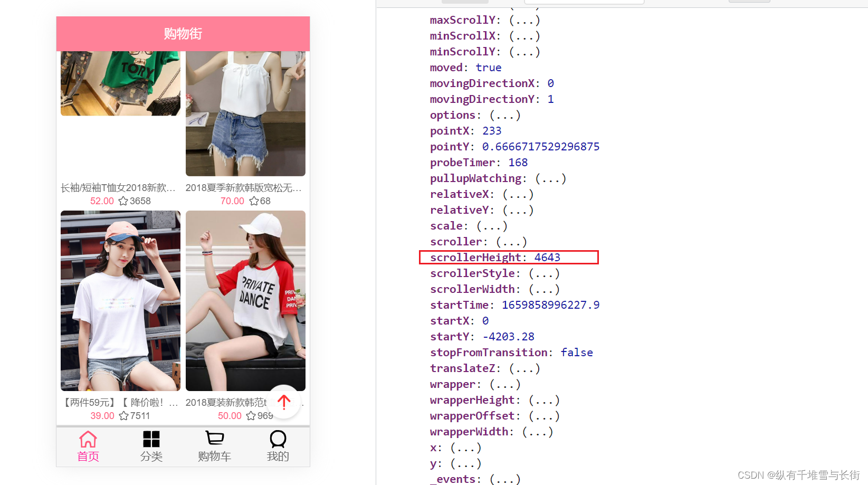This screenshot has width=868, height=485.
Task: Click the movingDirectionY: 1 property
Action: [x=492, y=99]
